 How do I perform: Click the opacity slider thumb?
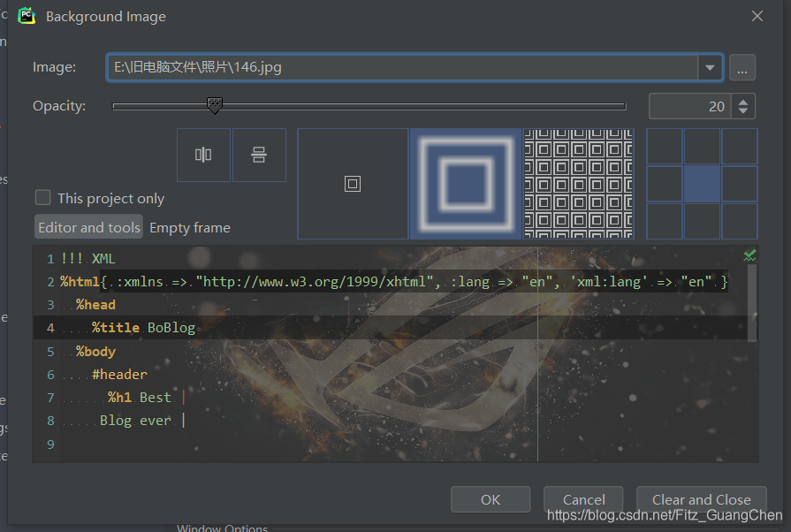[215, 105]
